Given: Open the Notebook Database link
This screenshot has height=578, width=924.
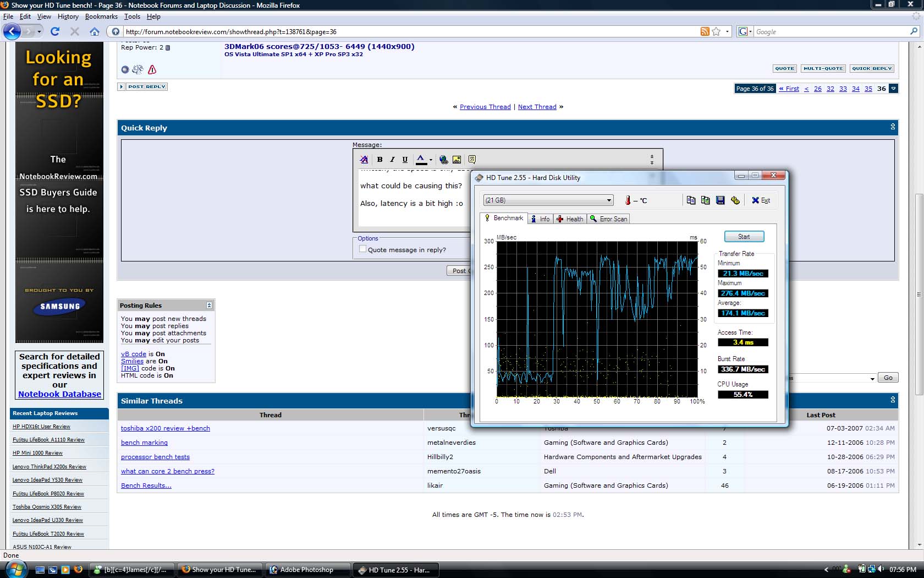Looking at the screenshot, I should click(x=59, y=394).
